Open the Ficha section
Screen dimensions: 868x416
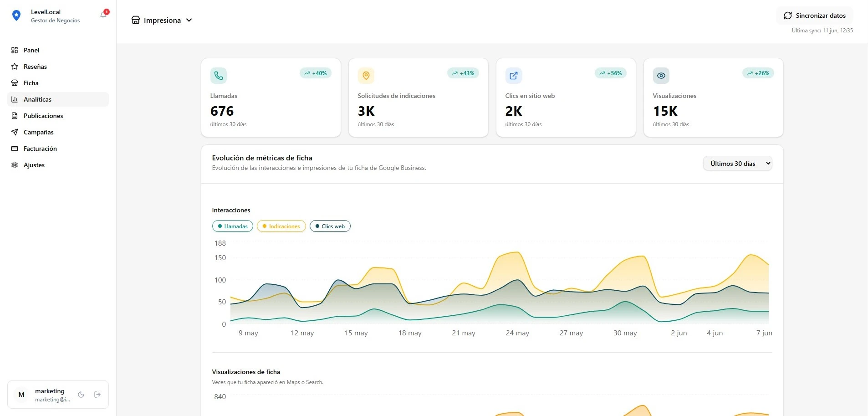click(x=58, y=83)
